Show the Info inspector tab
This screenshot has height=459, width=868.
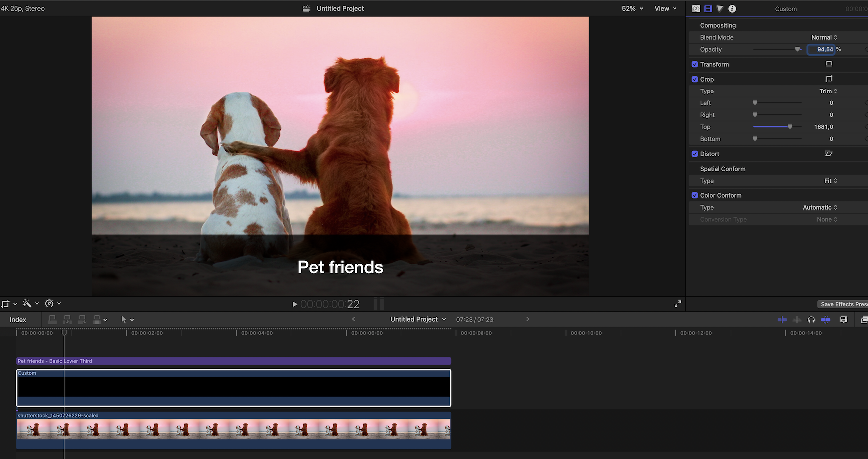732,9
